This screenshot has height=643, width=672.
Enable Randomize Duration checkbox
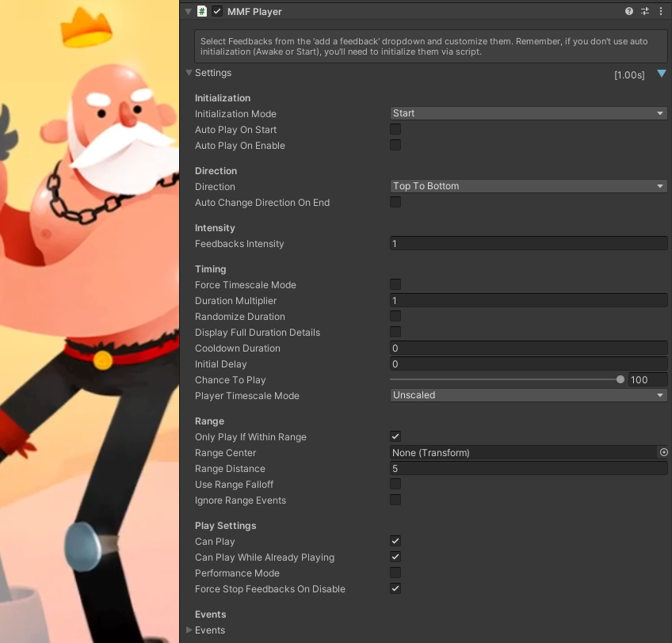(395, 316)
